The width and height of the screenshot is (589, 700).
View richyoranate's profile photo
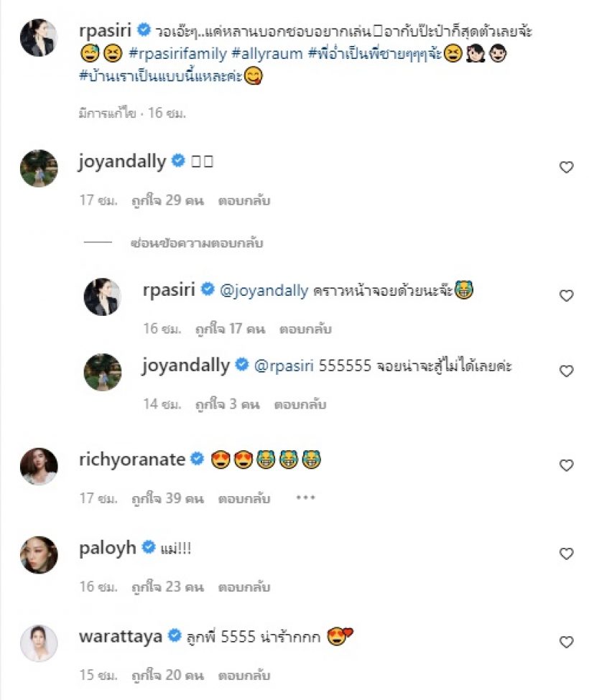[39, 466]
